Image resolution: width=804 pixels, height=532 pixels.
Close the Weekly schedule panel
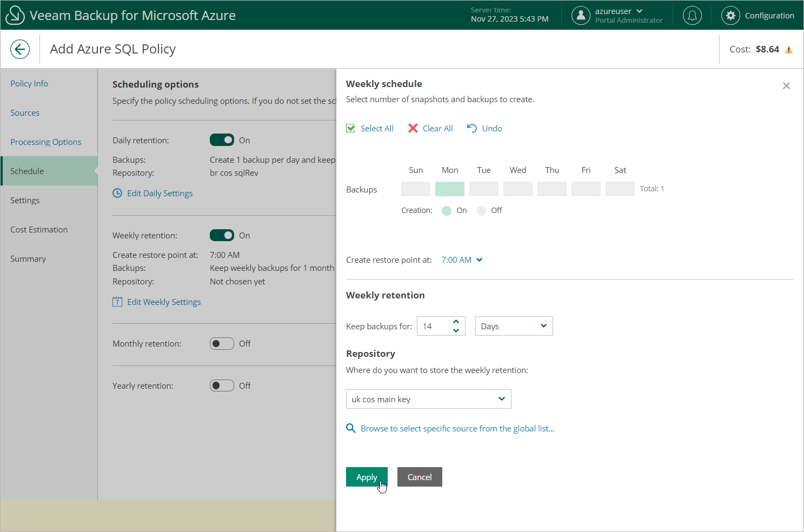(786, 86)
